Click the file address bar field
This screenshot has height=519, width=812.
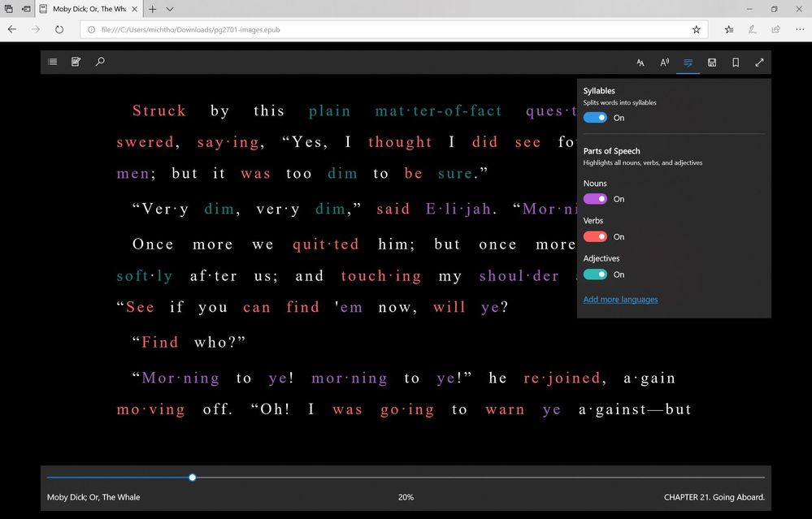[x=393, y=29]
